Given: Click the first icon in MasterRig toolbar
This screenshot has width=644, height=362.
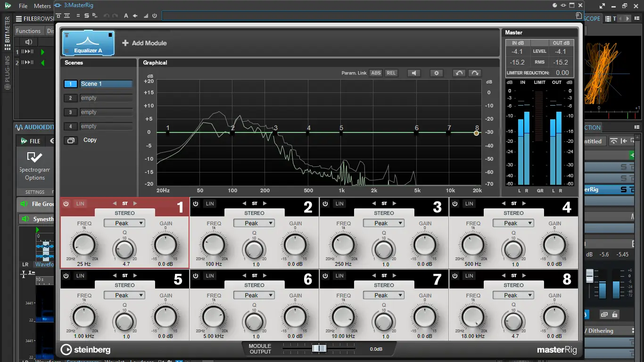Looking at the screenshot, I should (x=59, y=16).
